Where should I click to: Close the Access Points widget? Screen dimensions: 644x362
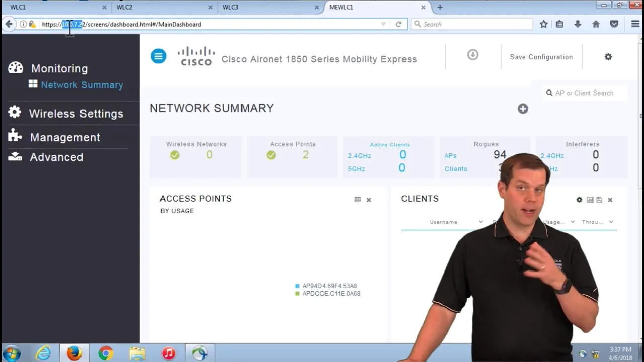[369, 200]
